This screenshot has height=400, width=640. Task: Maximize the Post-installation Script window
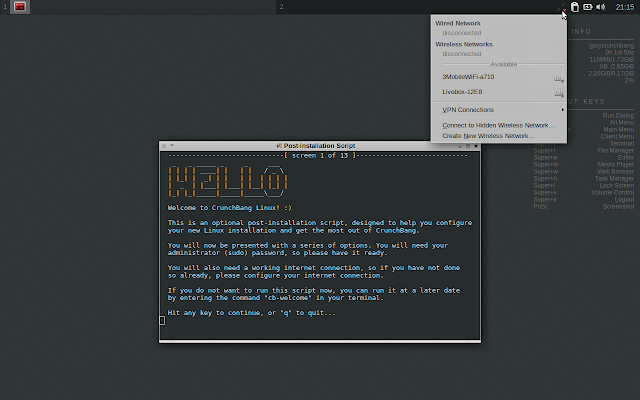468,146
